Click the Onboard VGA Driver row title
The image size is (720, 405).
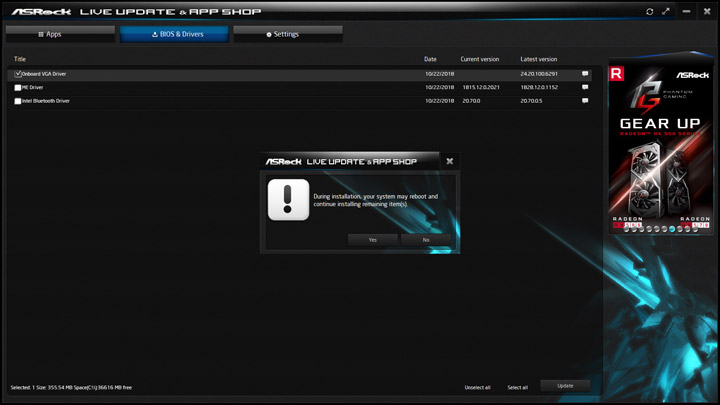[x=44, y=74]
